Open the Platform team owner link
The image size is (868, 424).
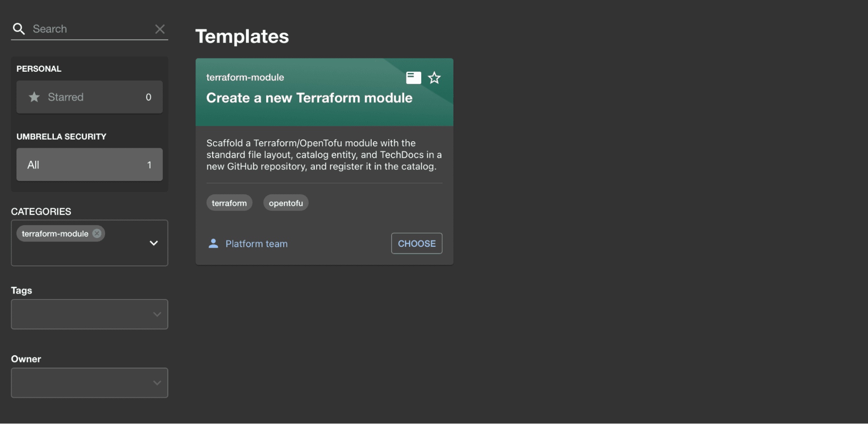256,244
